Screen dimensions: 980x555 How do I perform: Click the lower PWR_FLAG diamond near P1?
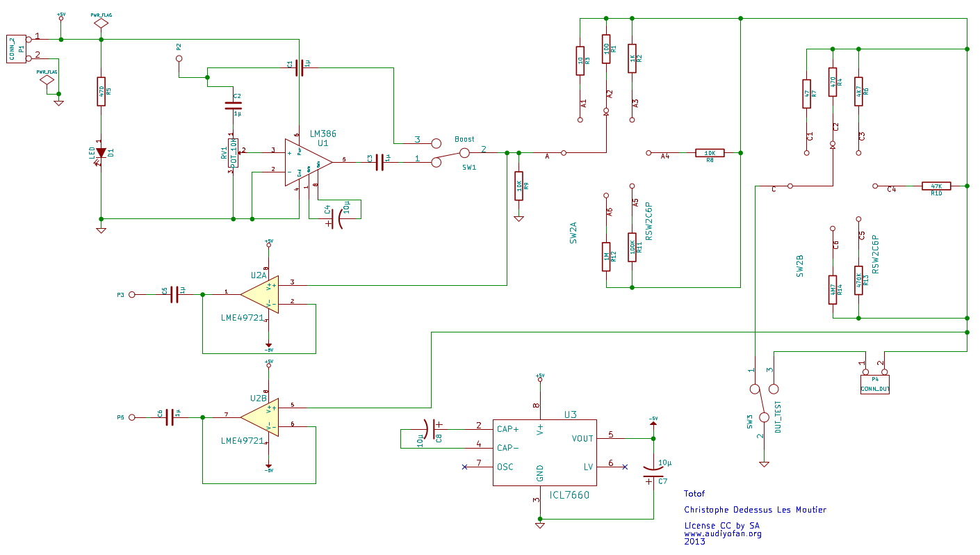coord(47,81)
